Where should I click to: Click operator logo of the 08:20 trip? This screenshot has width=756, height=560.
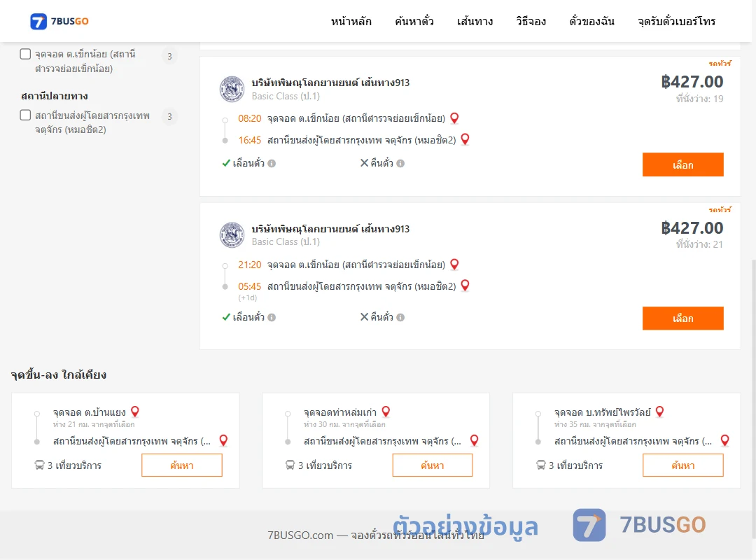(232, 89)
